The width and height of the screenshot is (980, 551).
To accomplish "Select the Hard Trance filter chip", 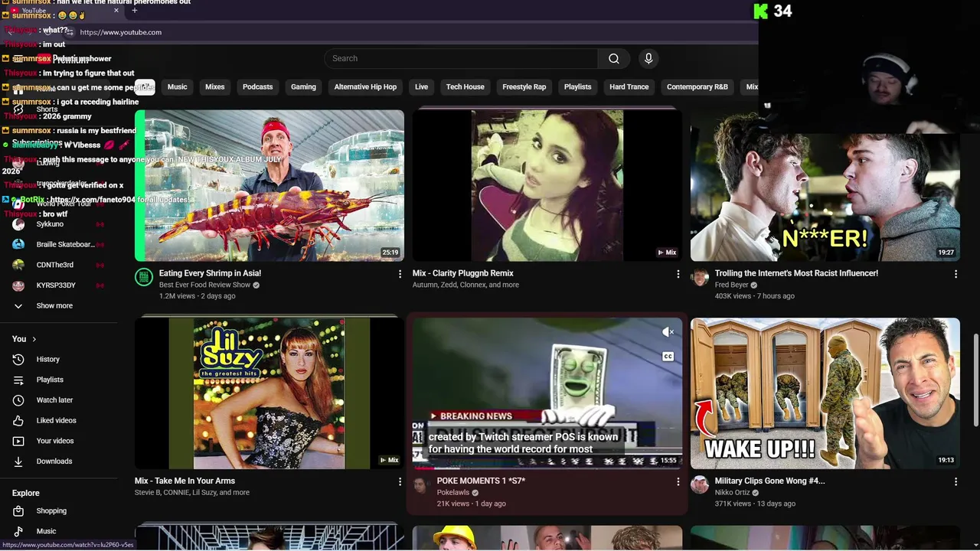I will click(x=629, y=86).
